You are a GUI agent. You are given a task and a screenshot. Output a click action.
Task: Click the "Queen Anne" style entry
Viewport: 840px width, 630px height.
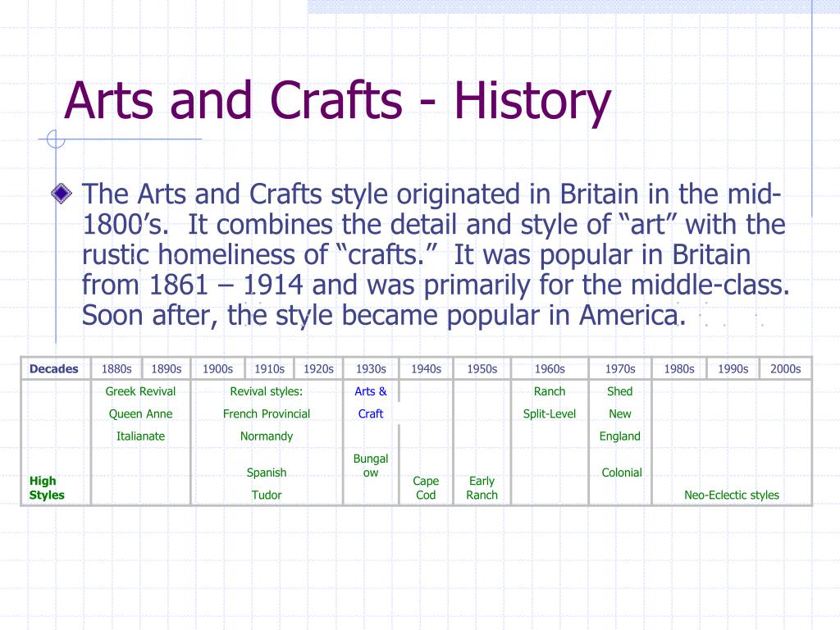tap(140, 414)
